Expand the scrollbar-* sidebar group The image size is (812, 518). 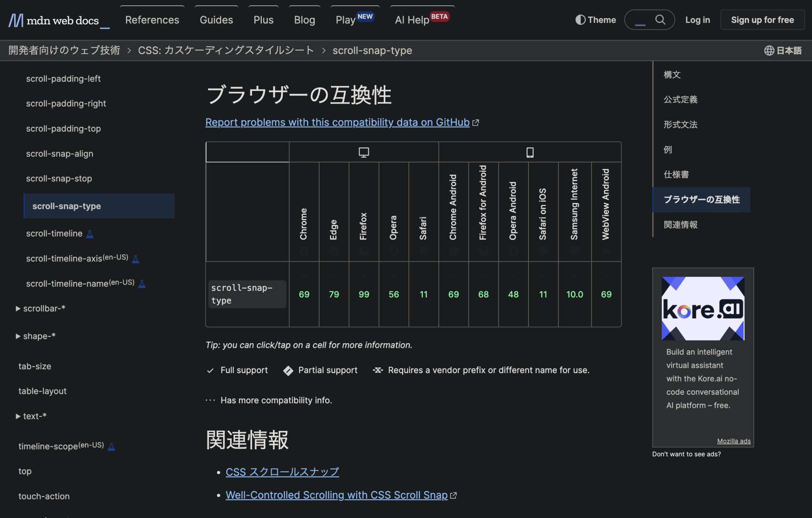[41, 308]
